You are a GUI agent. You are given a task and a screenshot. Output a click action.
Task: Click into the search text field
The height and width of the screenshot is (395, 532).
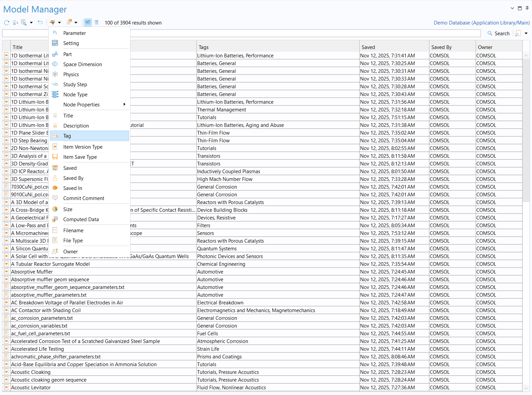241,34
